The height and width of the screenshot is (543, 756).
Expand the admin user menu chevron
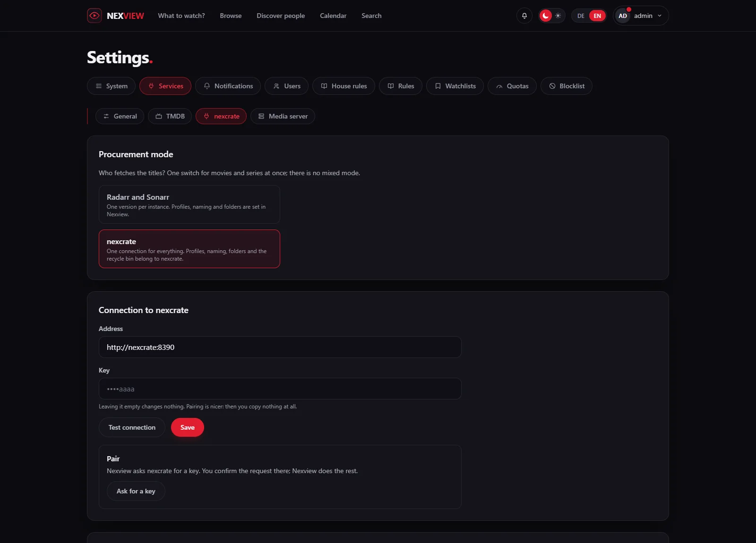[x=660, y=16]
